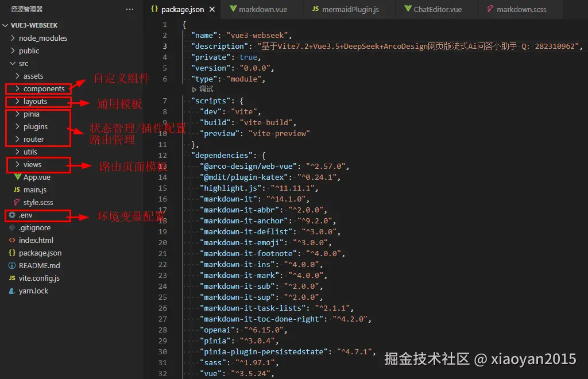Expand the views folder
Screen dimensions: 588x379
click(x=17, y=164)
